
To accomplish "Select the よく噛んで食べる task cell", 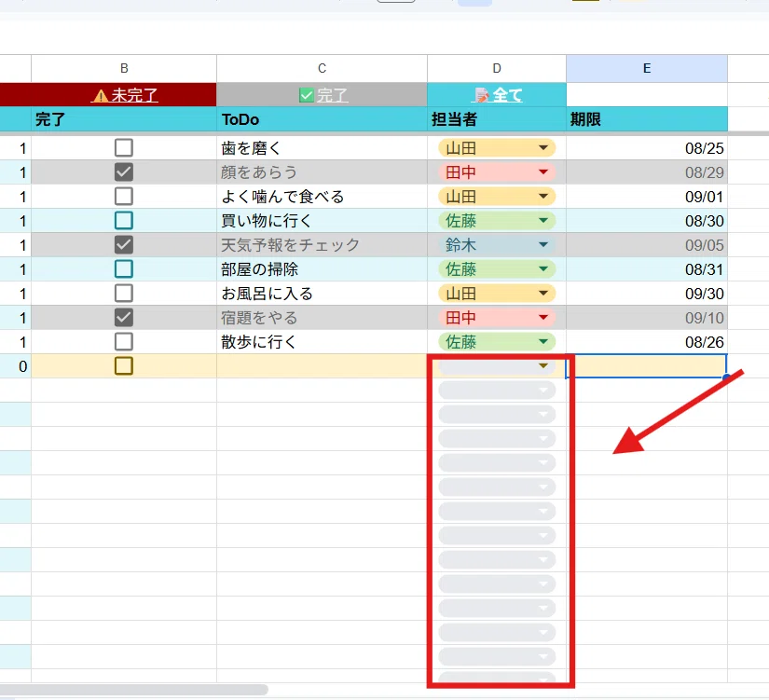I will (x=322, y=197).
